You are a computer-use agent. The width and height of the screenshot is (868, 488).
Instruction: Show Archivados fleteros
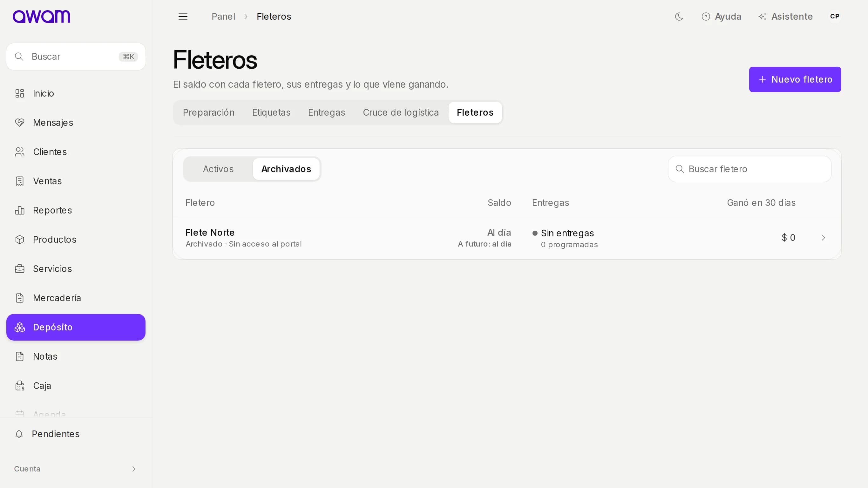point(286,169)
